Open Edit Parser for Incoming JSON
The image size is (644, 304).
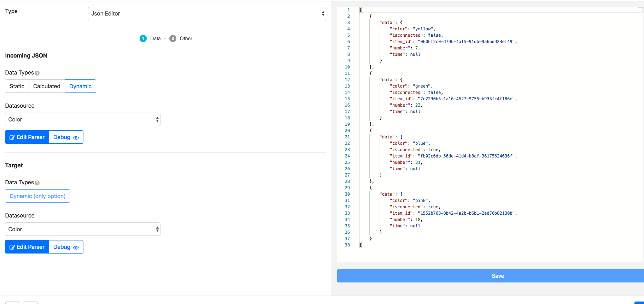(x=27, y=137)
